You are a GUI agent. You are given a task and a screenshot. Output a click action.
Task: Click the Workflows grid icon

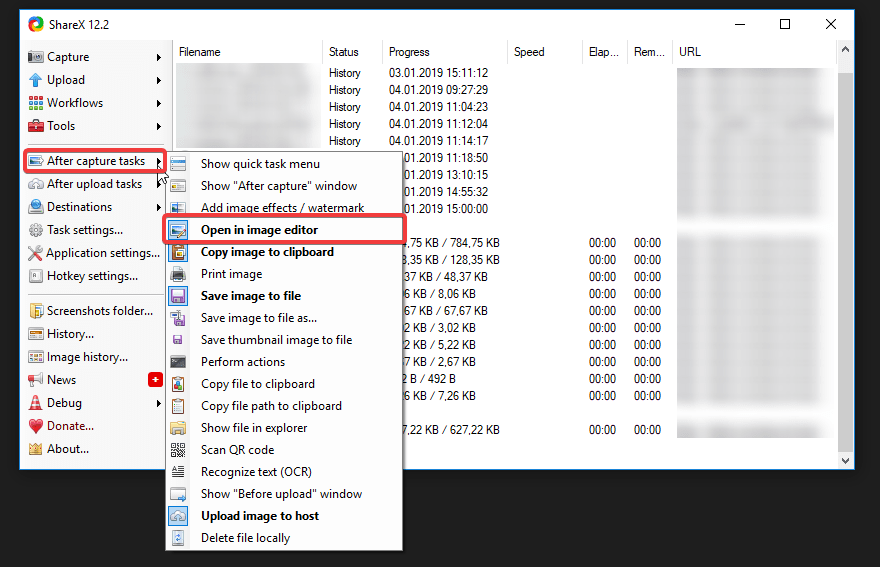36,103
